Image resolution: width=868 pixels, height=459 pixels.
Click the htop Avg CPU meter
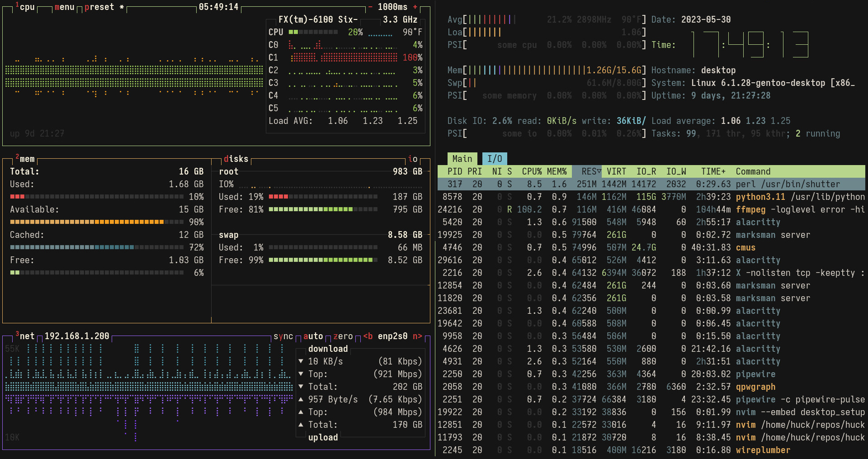click(547, 19)
